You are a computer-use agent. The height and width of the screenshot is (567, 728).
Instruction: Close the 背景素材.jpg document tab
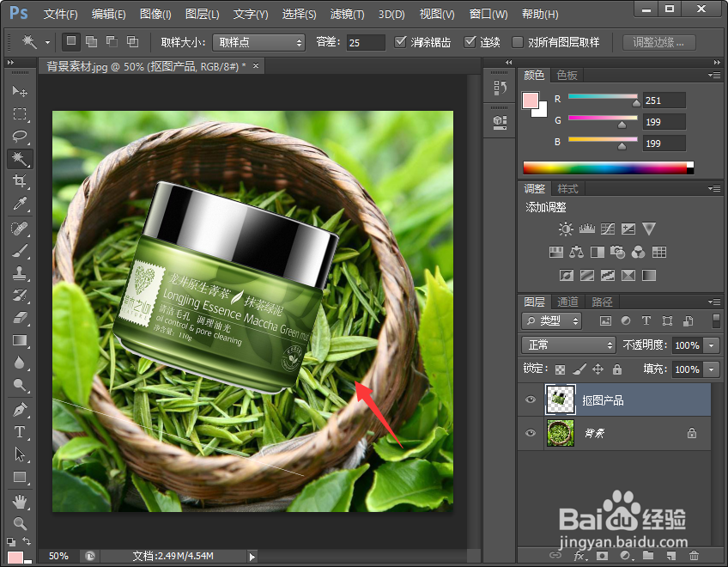click(255, 66)
